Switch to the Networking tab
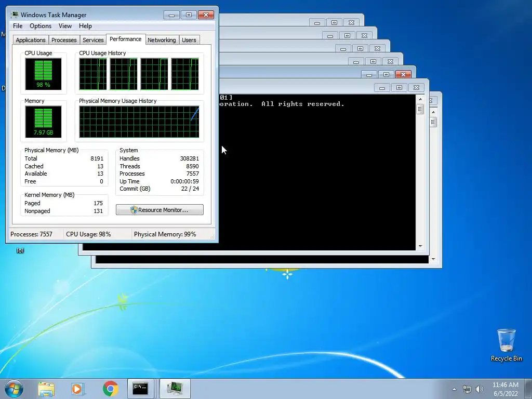Viewport: 532px width, 399px height. coord(162,39)
